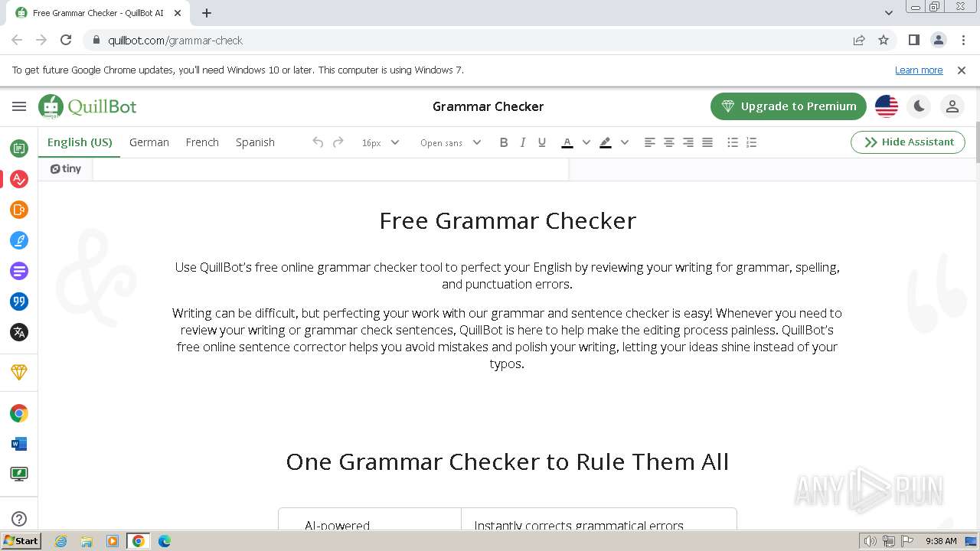Viewport: 980px width, 551px height.
Task: Redo the last edit
Action: coord(338,142)
